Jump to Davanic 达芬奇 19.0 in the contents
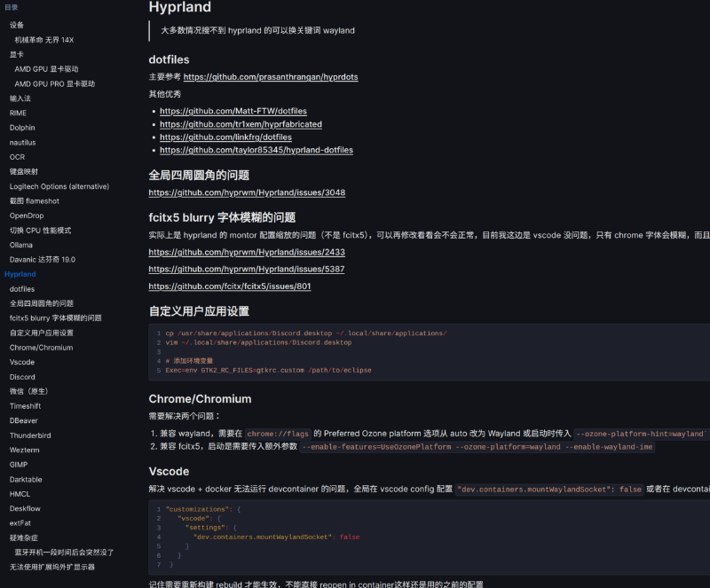 click(43, 259)
